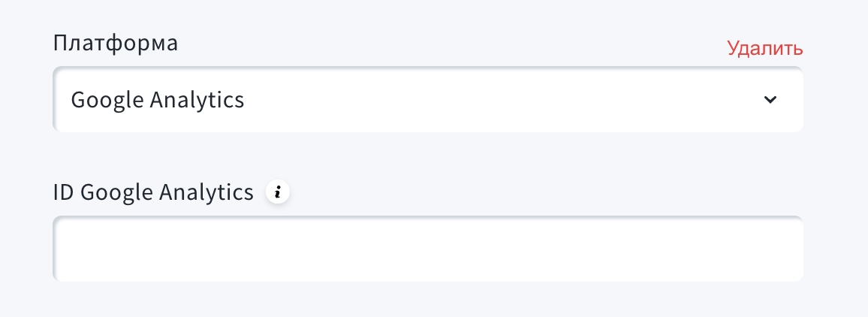Open the Платформа dropdown

pos(427,100)
